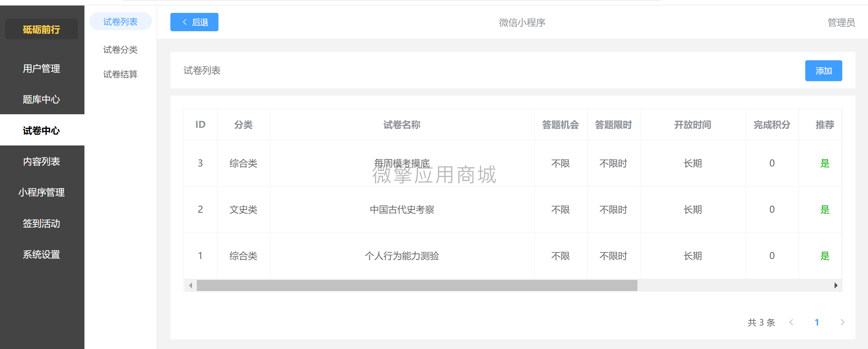
Task: Click the 管理员 user label
Action: (841, 22)
